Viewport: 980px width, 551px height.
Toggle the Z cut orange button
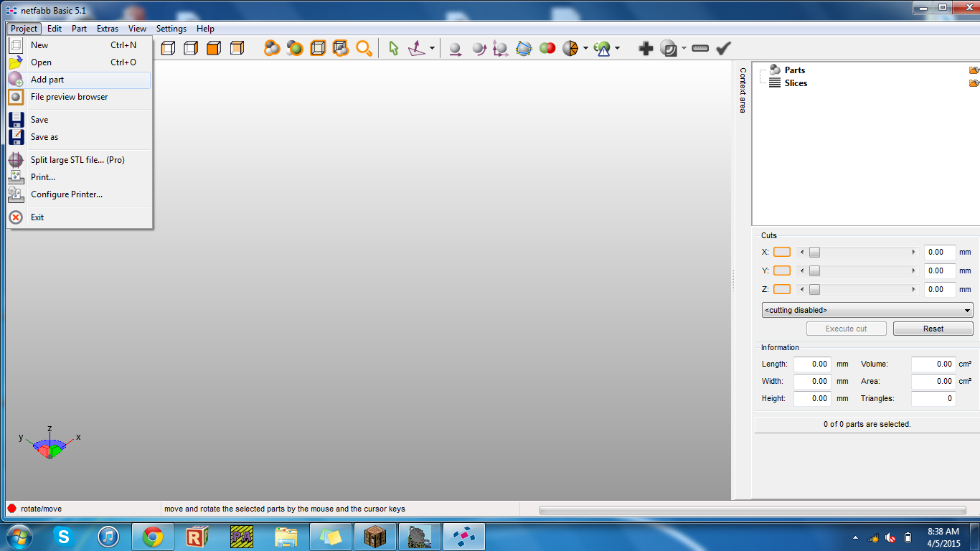point(782,289)
